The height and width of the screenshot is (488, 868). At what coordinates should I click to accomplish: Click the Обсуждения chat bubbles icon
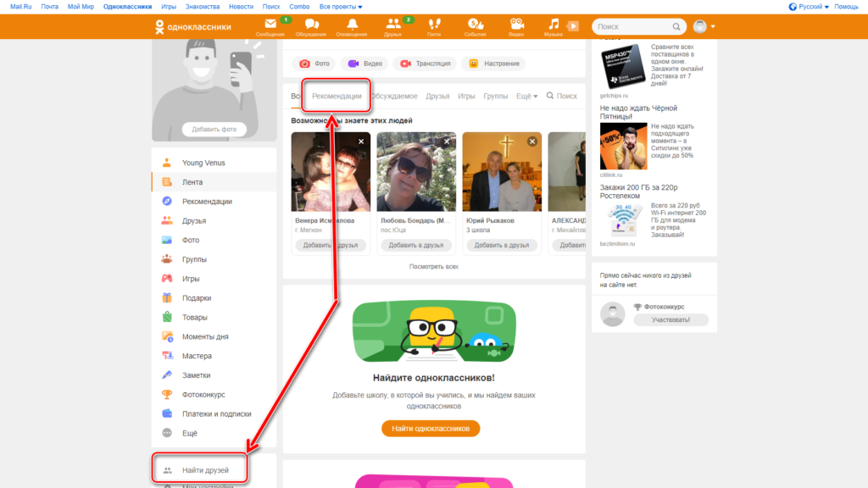click(311, 25)
